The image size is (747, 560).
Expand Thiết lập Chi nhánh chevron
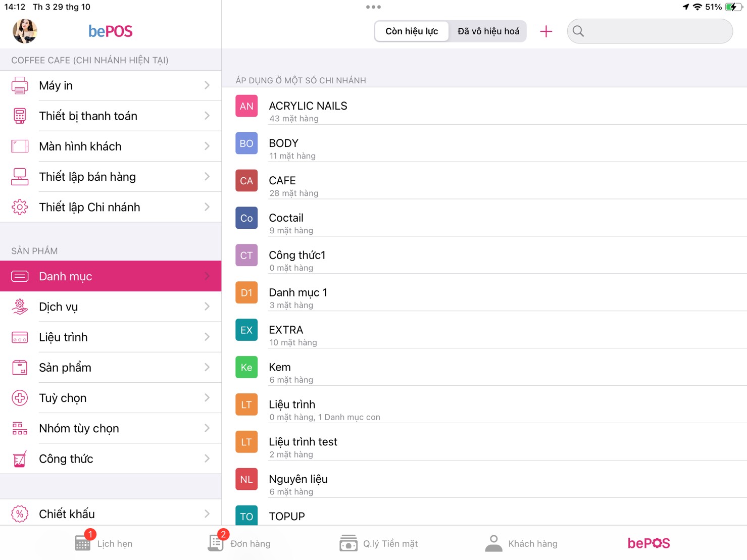[x=207, y=207]
